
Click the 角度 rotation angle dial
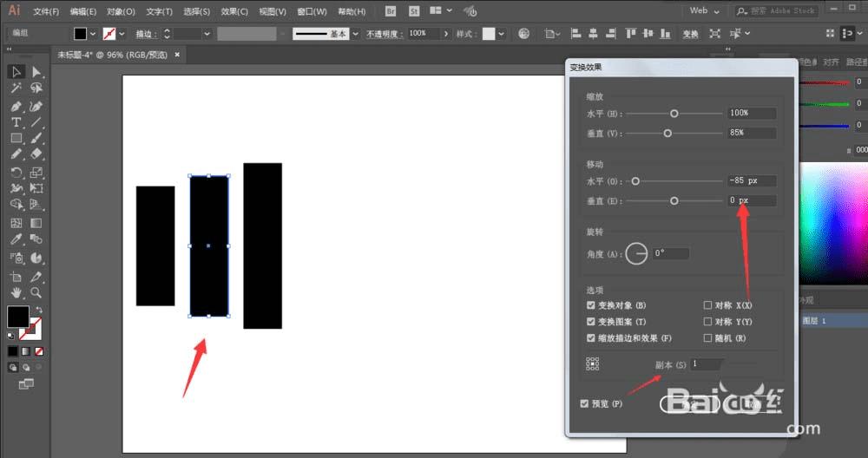[x=636, y=254]
